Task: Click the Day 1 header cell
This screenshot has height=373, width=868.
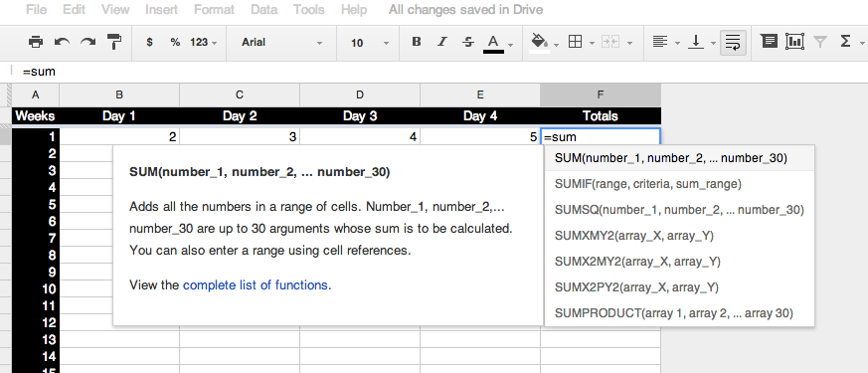Action: pyautogui.click(x=119, y=116)
